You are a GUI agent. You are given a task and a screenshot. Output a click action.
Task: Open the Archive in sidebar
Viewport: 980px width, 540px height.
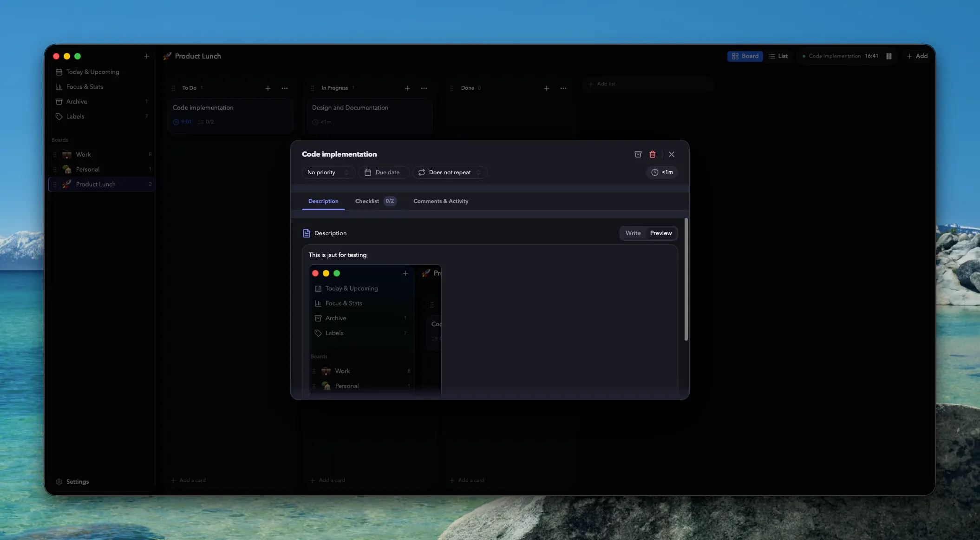click(101, 102)
